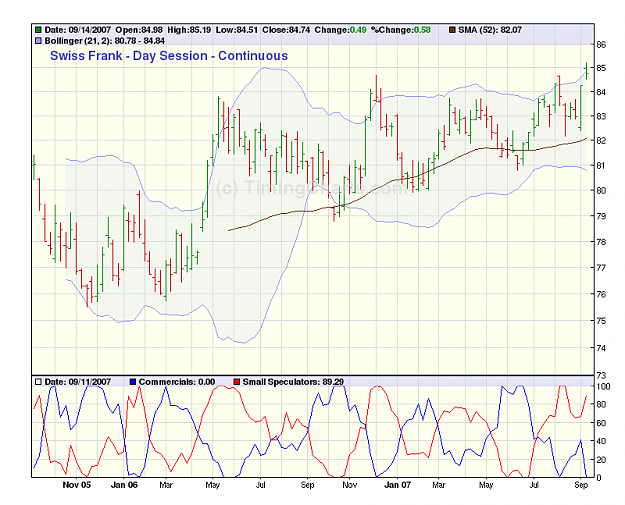Click the green Date legend swatch
Viewport: 625px width, 505px height.
[x=38, y=30]
